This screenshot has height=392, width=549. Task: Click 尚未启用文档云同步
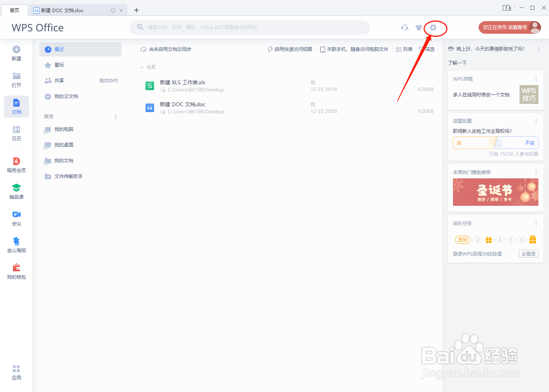[x=166, y=49]
